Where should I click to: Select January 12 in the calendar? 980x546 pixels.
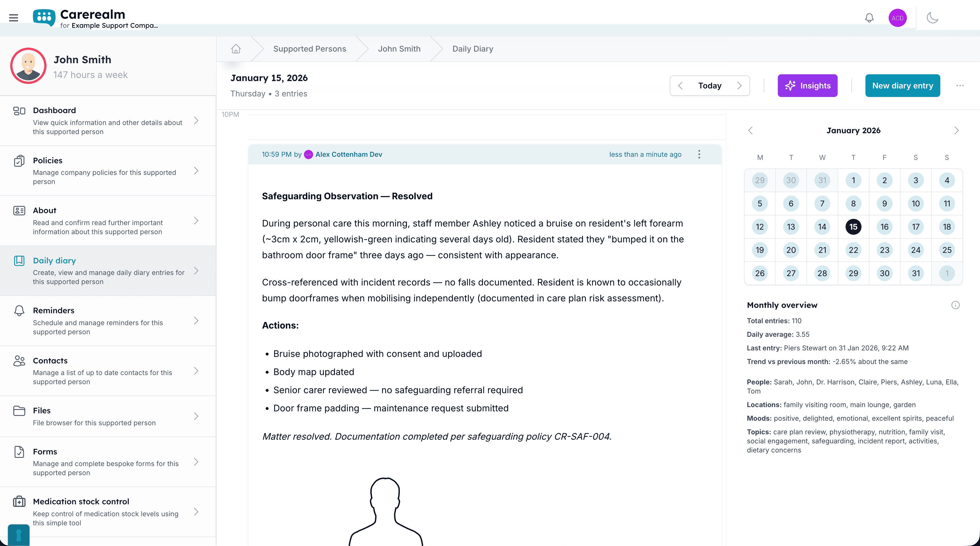[760, 227]
